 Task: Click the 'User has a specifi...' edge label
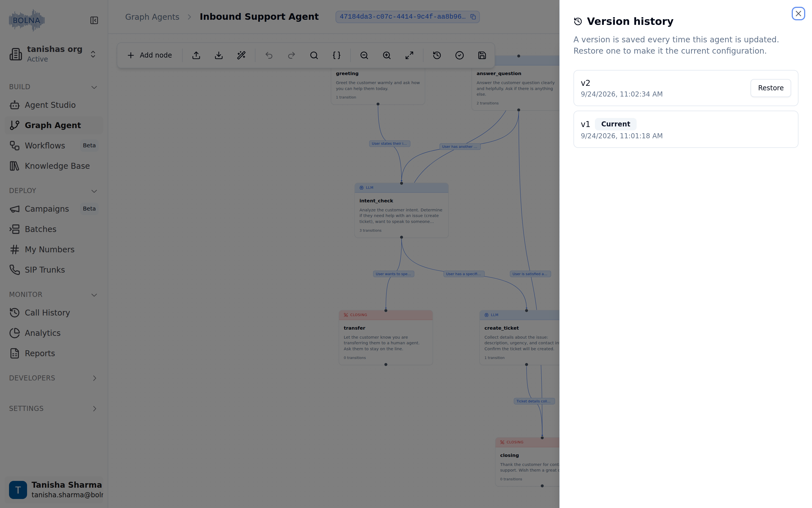tap(464, 274)
